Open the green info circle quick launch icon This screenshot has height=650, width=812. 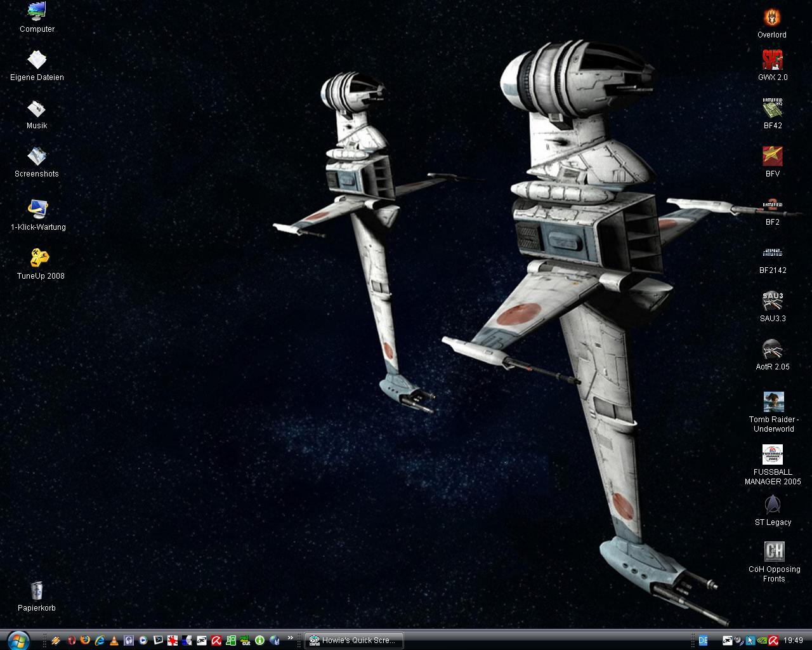coord(259,640)
